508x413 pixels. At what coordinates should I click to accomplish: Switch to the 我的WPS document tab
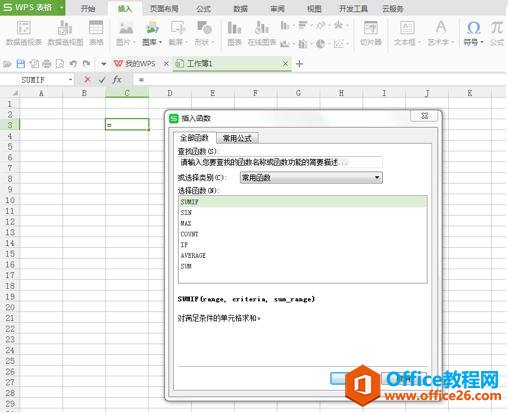tap(140, 63)
